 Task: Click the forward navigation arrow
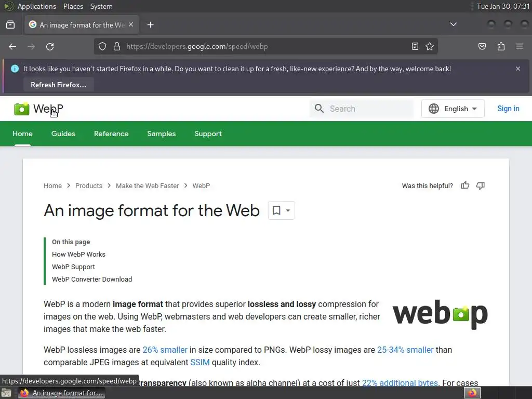(x=31, y=46)
